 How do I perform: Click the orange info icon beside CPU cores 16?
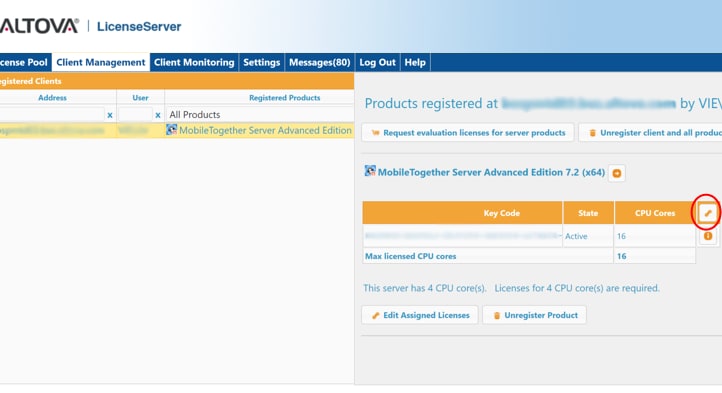[x=708, y=236]
